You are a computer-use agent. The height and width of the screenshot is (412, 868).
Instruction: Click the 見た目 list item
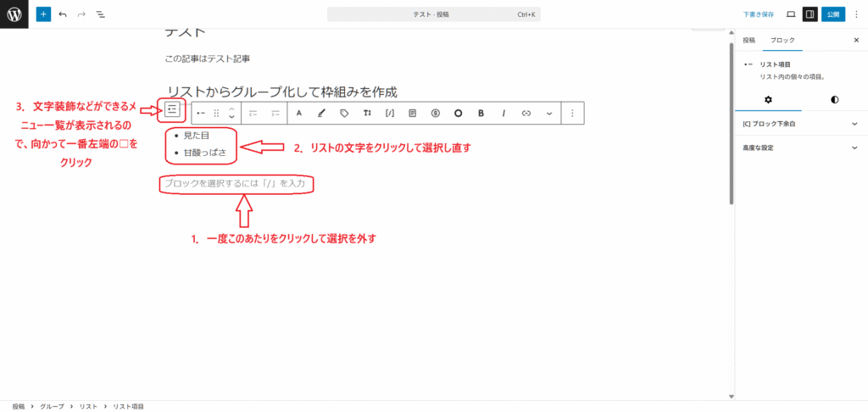tap(197, 135)
